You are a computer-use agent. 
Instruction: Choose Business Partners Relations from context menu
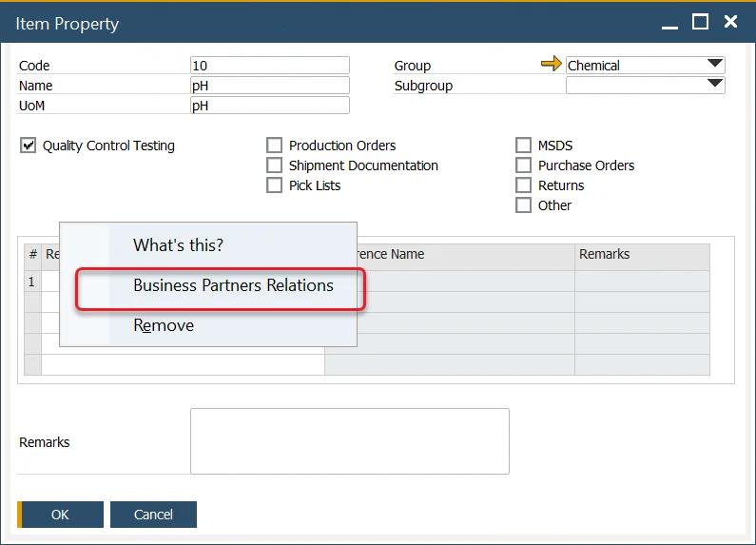233,285
